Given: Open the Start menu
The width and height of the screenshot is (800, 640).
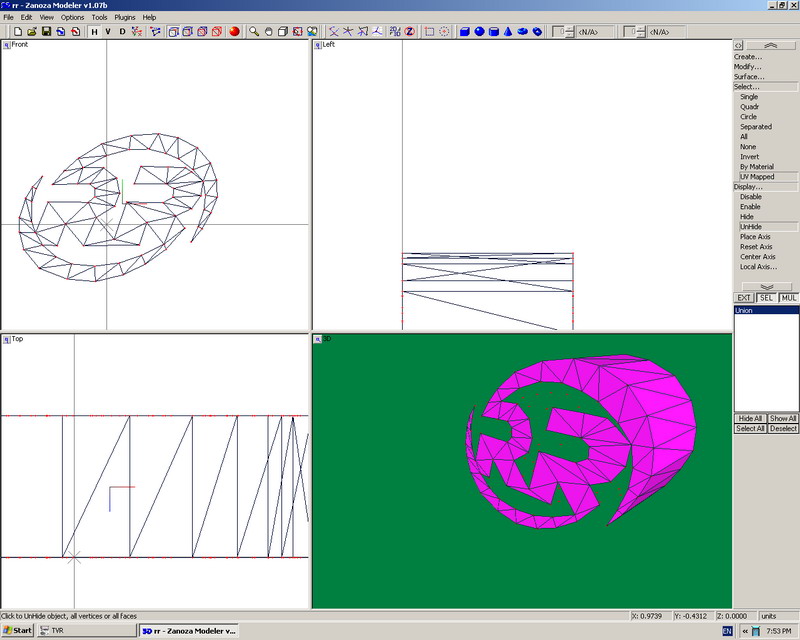Looking at the screenshot, I should point(17,631).
